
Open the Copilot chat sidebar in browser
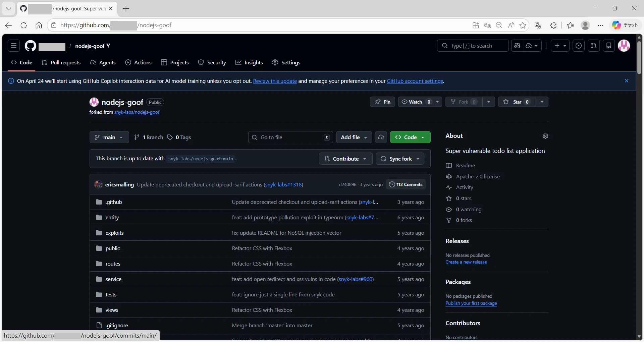[625, 25]
